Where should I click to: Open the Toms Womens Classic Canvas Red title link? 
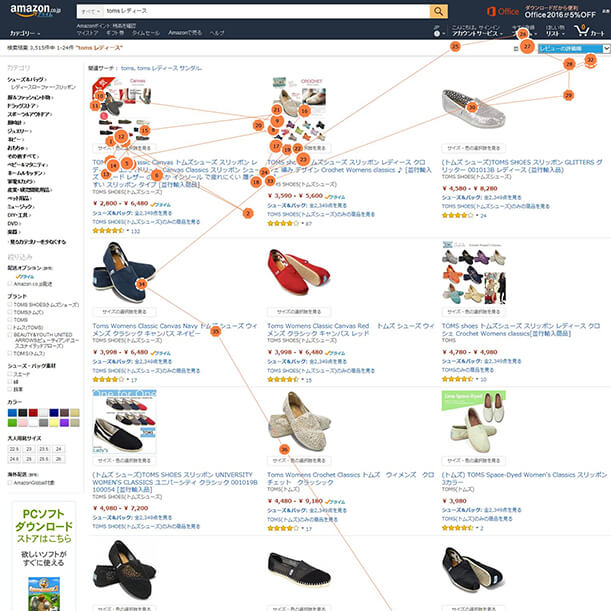[318, 326]
